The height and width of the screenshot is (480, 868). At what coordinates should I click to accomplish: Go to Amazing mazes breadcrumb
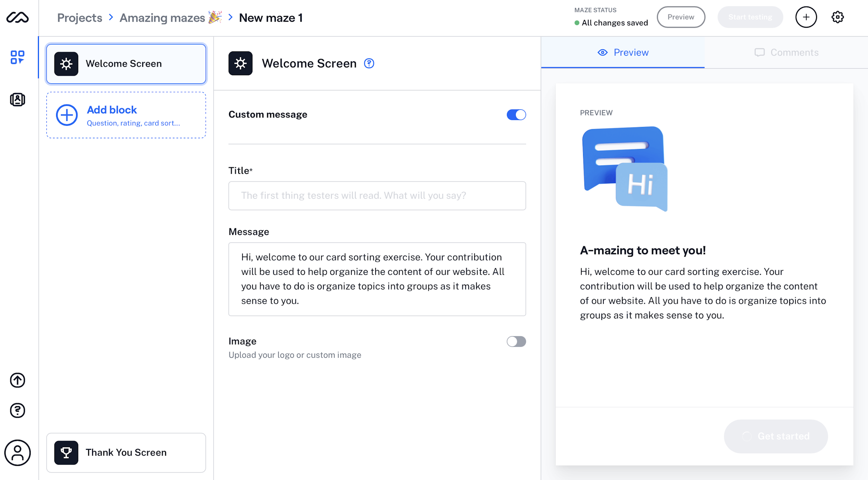click(163, 18)
